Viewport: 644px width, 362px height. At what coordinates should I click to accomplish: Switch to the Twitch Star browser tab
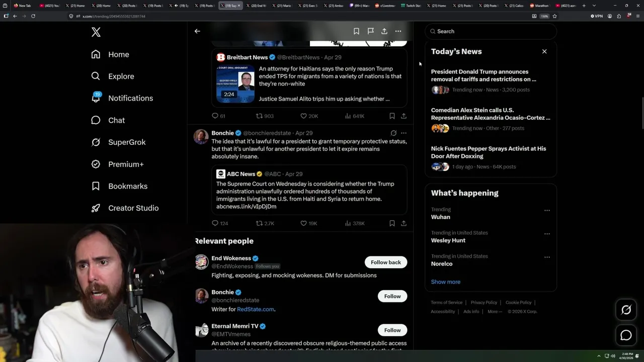click(x=411, y=6)
